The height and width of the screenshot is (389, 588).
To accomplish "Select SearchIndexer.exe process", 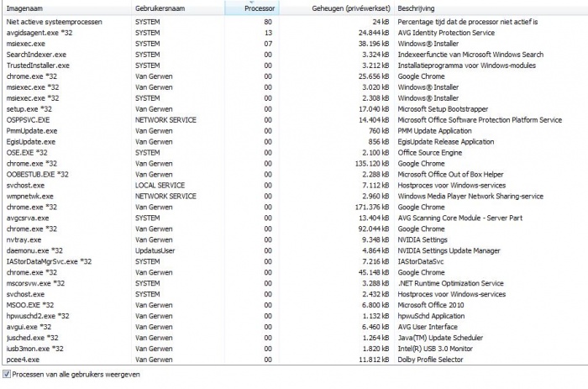I will (296, 55).
